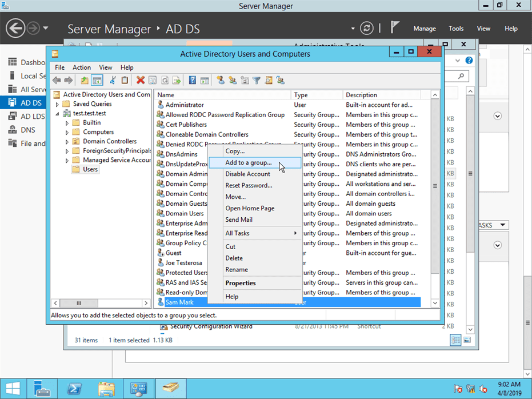Expand the Computers folder node
This screenshot has width=532, height=399.
(67, 132)
